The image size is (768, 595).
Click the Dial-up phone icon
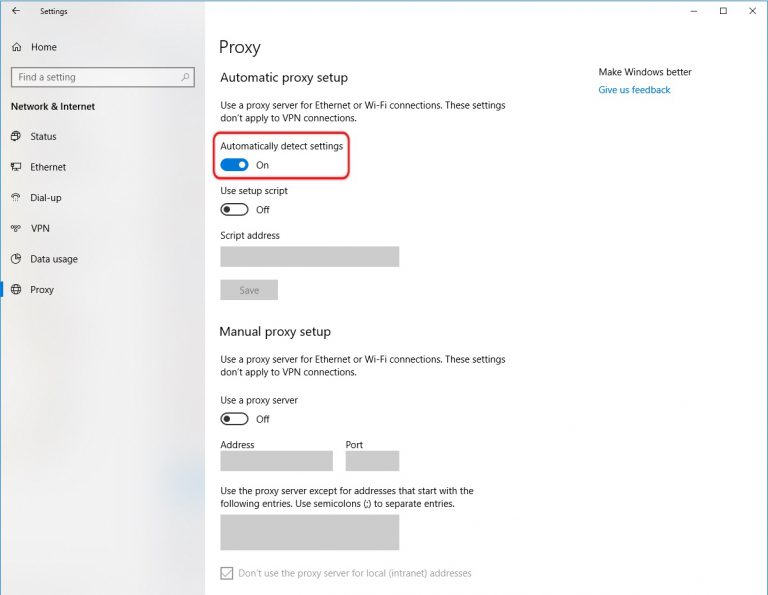(16, 197)
